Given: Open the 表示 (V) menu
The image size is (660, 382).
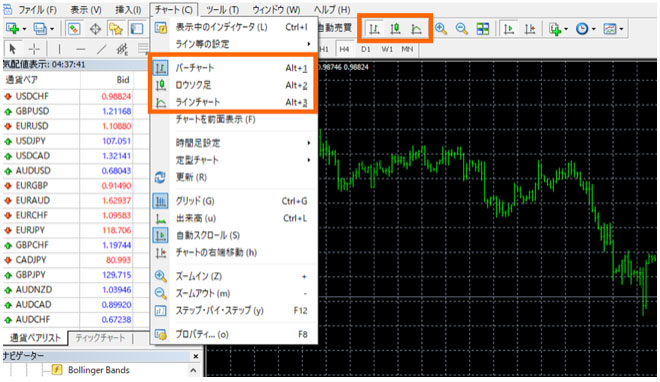Looking at the screenshot, I should point(86,10).
